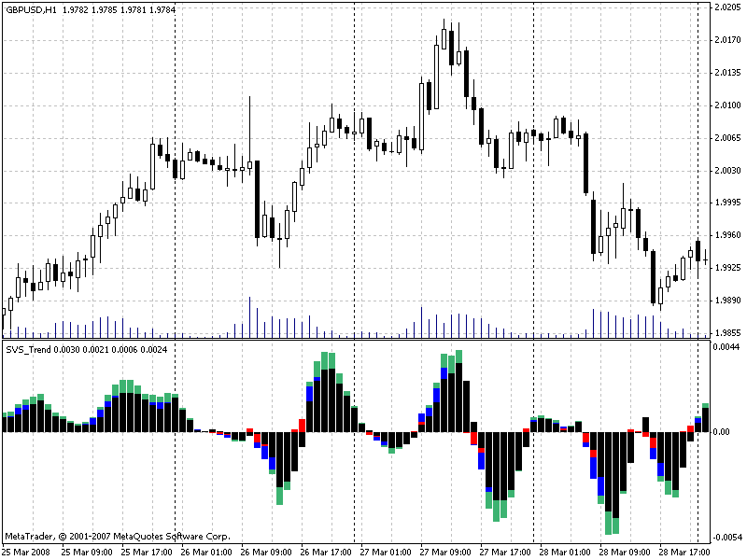This screenshot has width=747, height=560.
Task: Click the 25 Mar 2008 date label
Action: point(26,552)
